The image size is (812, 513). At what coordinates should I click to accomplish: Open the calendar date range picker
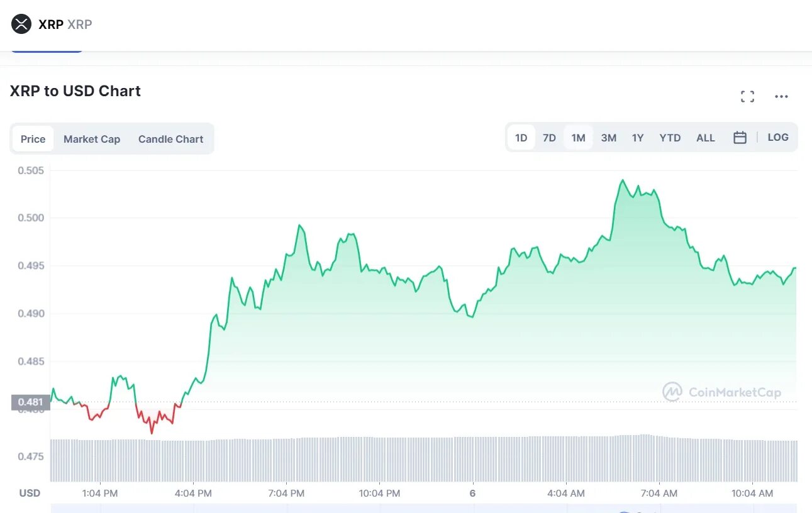740,138
